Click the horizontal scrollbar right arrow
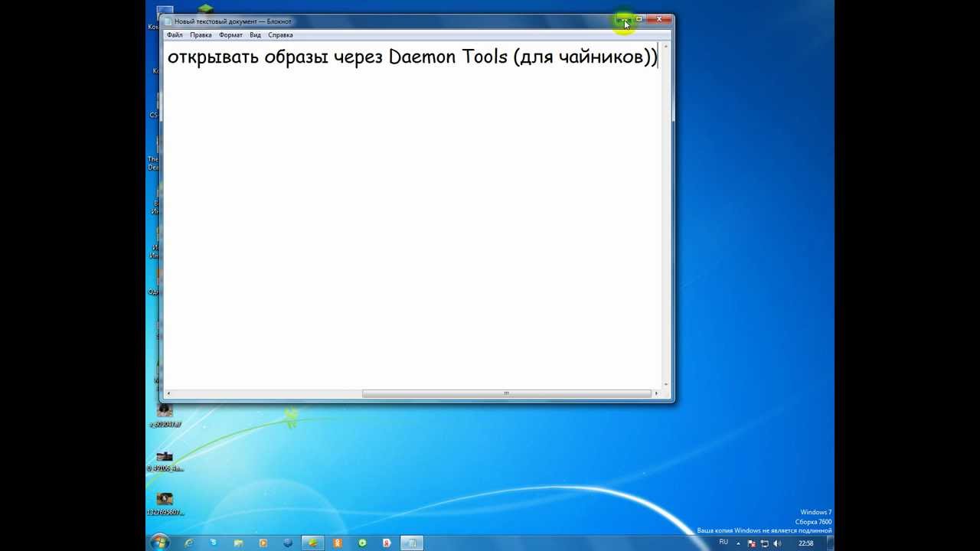 click(x=656, y=393)
